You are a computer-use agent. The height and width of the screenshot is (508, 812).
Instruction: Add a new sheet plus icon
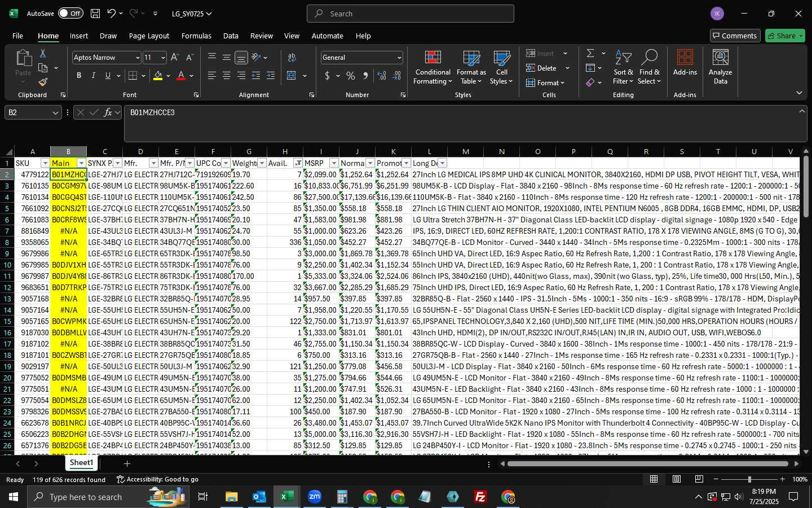[127, 464]
